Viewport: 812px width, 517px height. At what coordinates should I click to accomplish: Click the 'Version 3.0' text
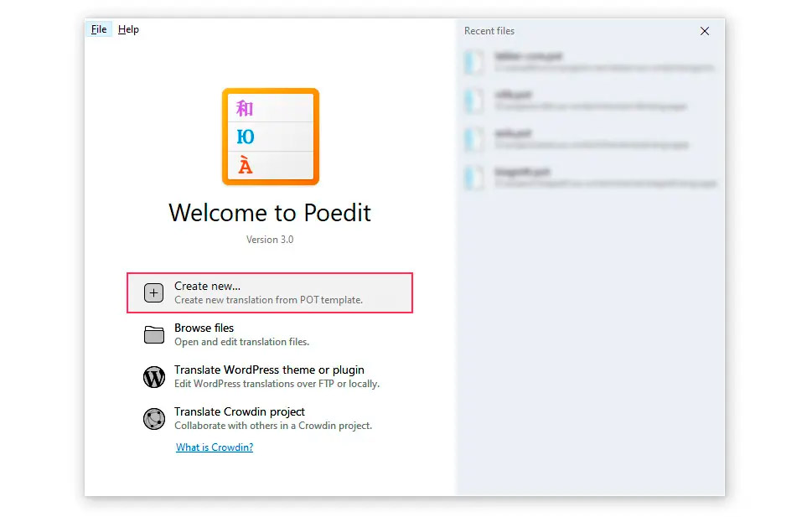pyautogui.click(x=270, y=240)
